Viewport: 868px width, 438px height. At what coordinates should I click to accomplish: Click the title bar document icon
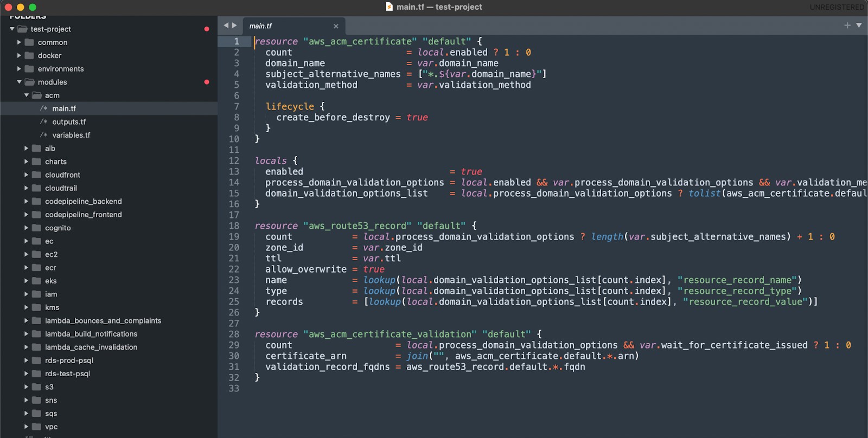tap(389, 7)
